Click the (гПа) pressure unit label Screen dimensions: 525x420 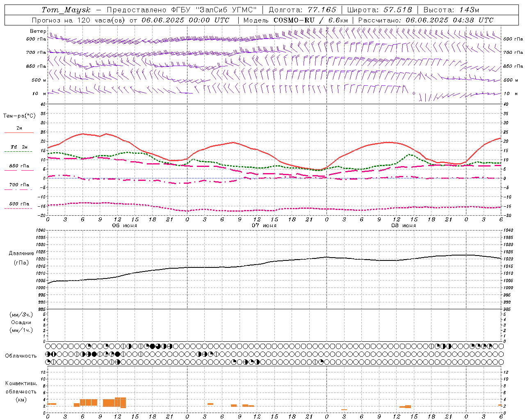tap(21, 263)
